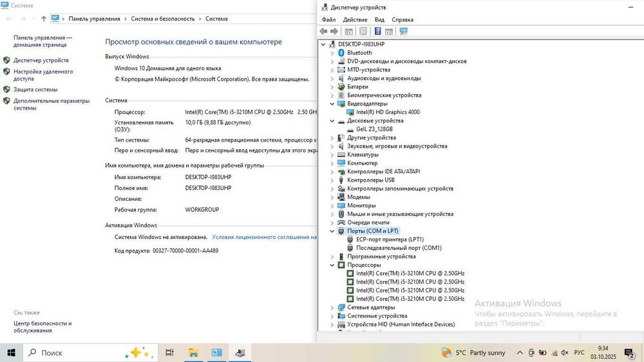The image size is (644, 362).
Task: Open Защита системы link
Action: click(35, 89)
